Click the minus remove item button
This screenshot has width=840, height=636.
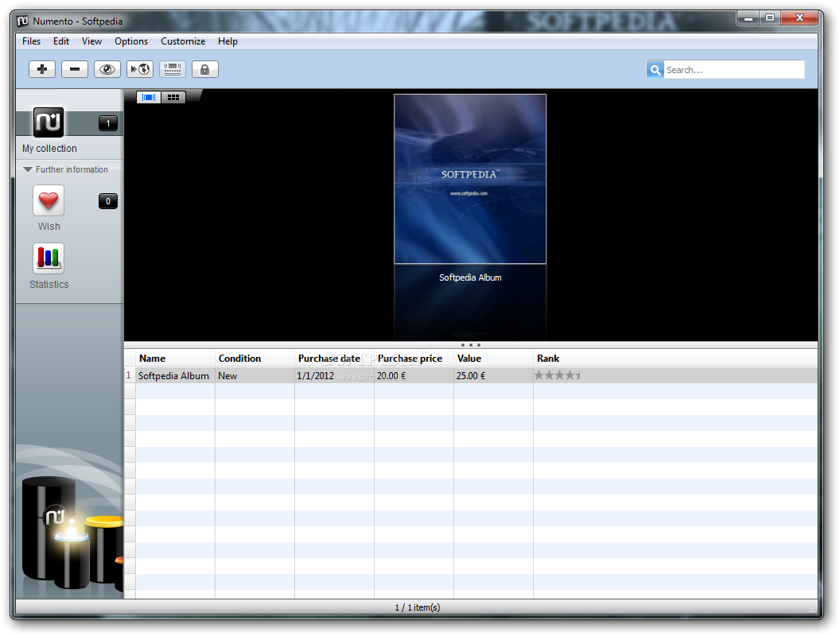tap(75, 69)
